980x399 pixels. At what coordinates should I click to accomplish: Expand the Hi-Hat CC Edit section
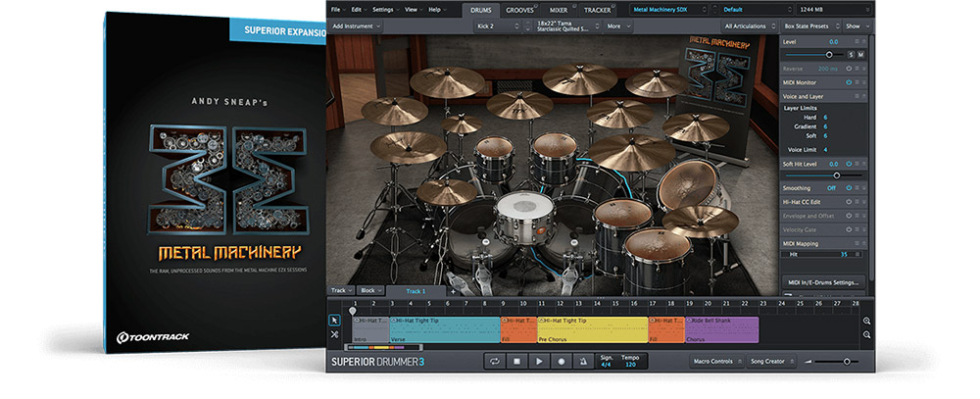click(864, 202)
